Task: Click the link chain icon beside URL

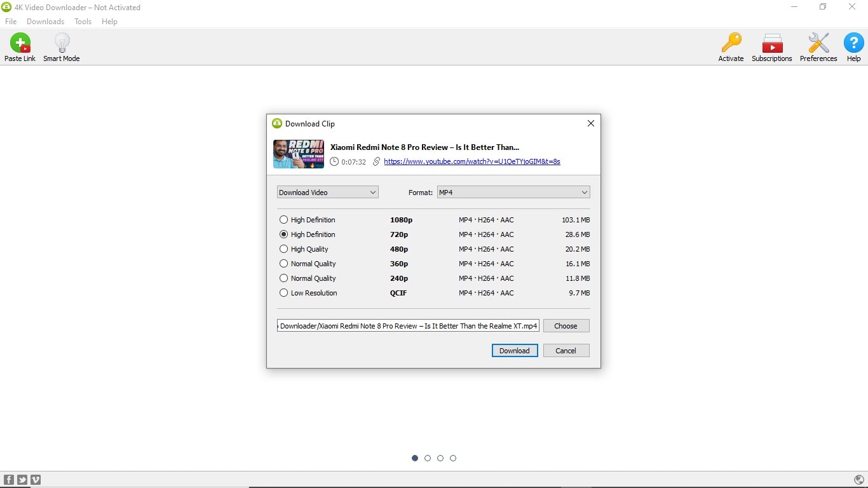Action: click(376, 161)
